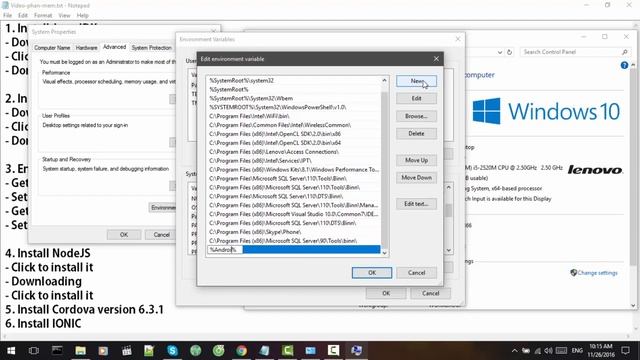Refresh the Control Panel address bar
Screen dimensions: 640x360
pyautogui.click(x=509, y=52)
